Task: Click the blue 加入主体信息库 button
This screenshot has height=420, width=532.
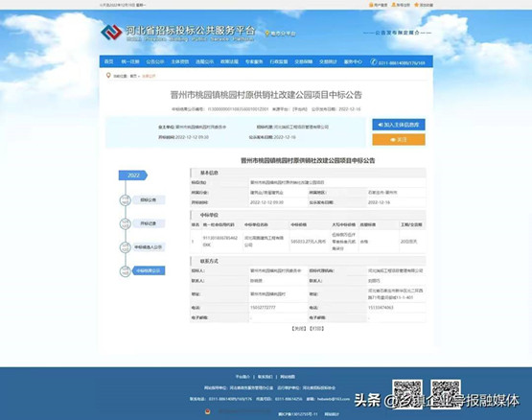Action: 399,125
